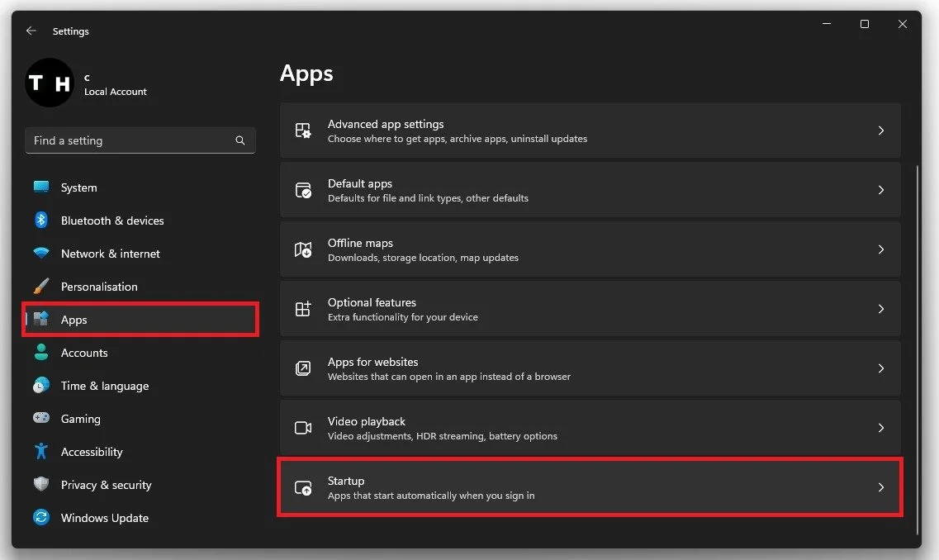The image size is (939, 560).
Task: Click the Gaming controller icon
Action: point(41,418)
